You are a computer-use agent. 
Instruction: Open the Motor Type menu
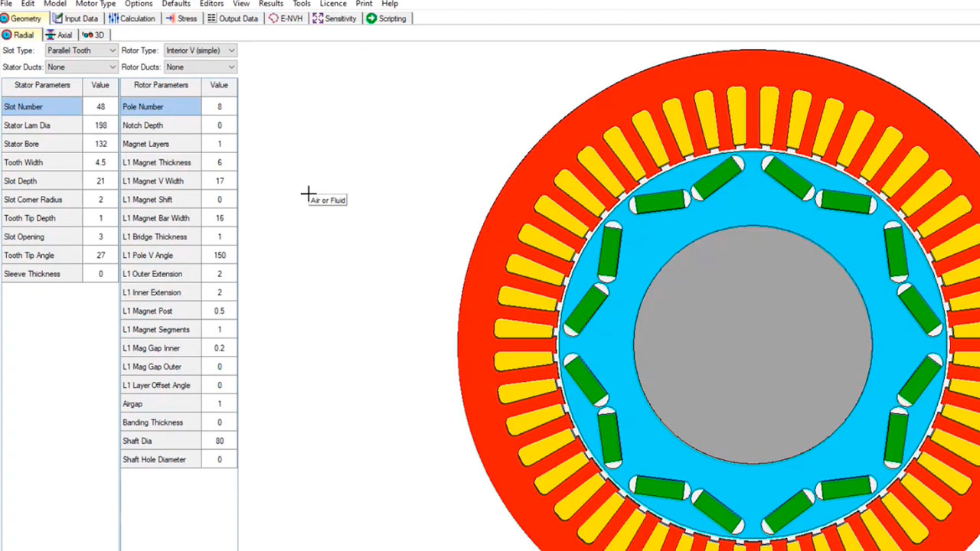click(96, 4)
